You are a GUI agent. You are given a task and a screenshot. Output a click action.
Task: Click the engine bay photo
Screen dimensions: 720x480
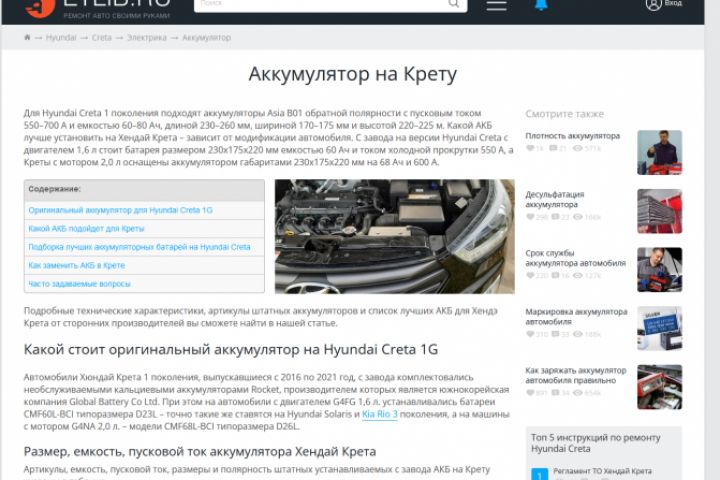pyautogui.click(x=394, y=236)
